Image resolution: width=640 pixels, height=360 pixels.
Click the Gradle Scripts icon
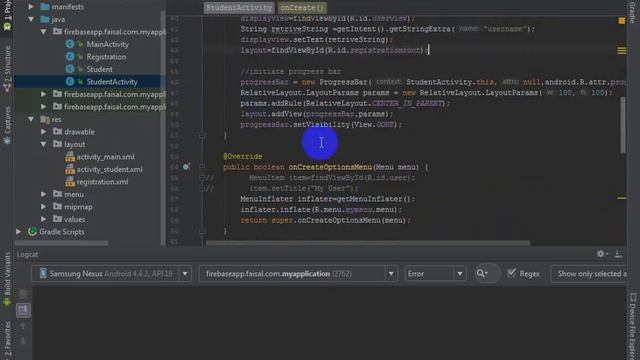click(32, 231)
